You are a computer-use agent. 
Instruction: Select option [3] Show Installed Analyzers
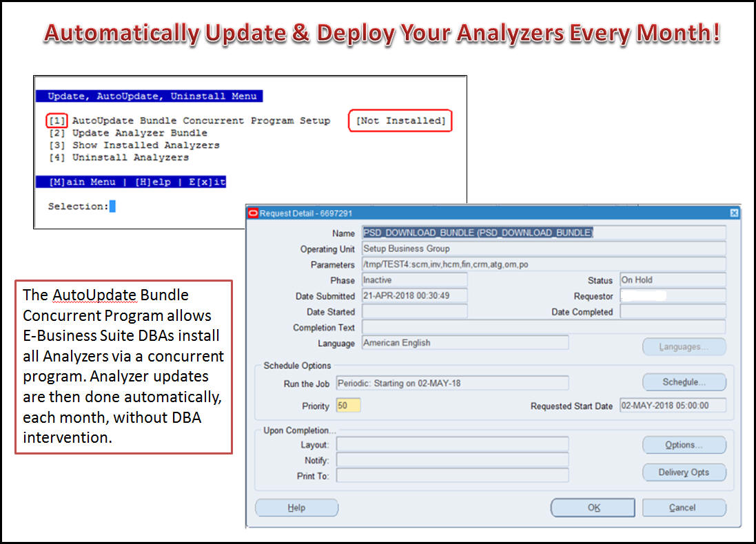[x=134, y=145]
